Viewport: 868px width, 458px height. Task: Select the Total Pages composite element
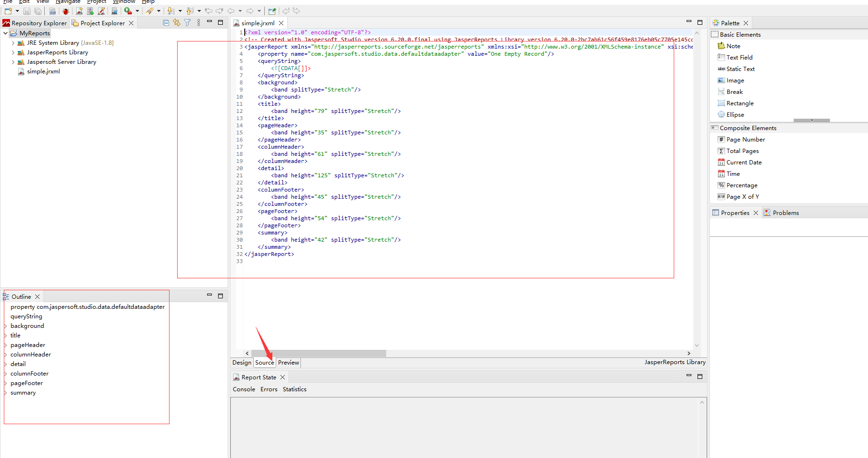click(743, 151)
